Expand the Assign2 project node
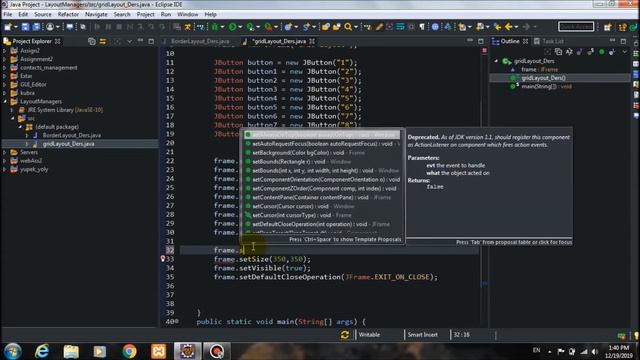This screenshot has width=640, height=360. pyautogui.click(x=5, y=51)
